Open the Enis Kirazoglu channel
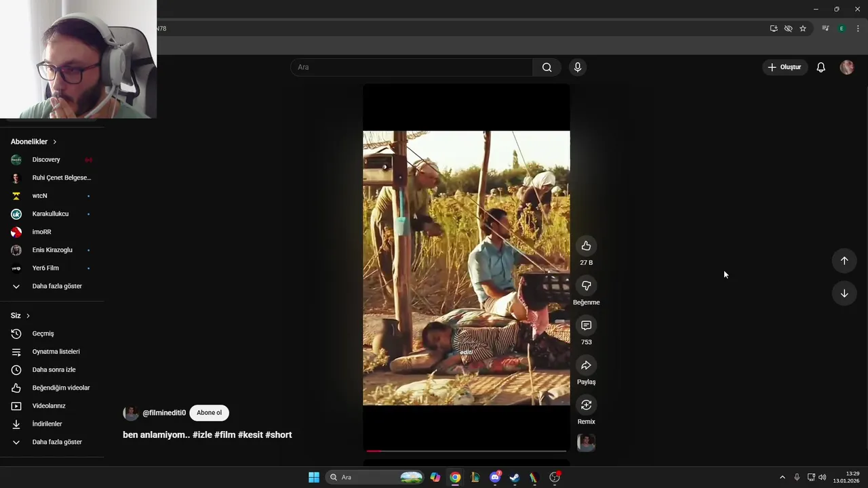This screenshot has height=488, width=868. (52, 250)
